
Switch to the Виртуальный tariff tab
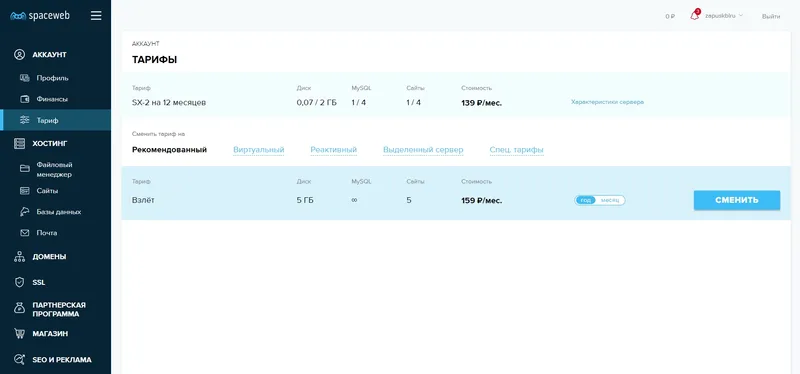coord(259,149)
